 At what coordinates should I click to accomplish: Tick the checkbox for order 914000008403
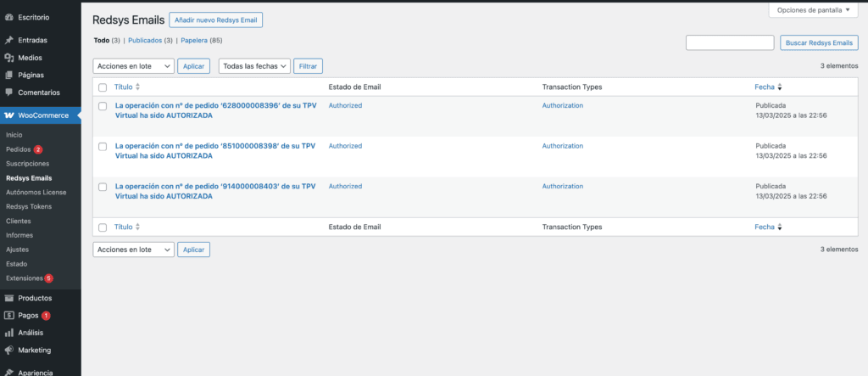[x=103, y=187]
